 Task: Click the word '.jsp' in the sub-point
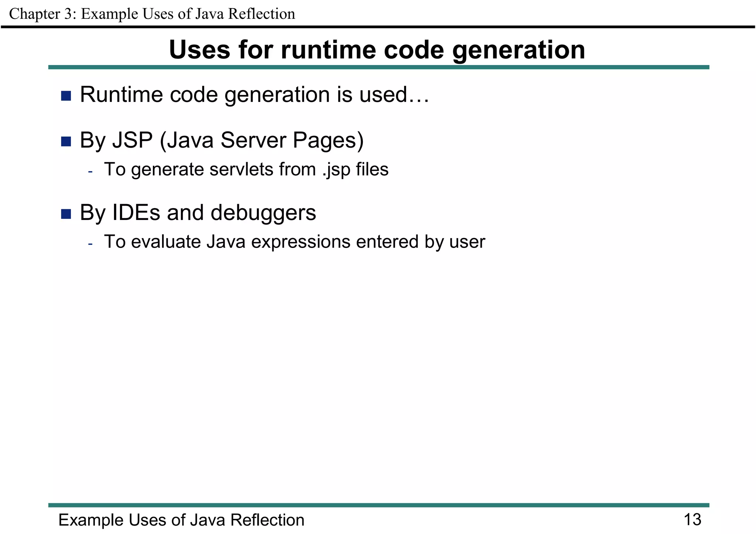click(x=336, y=170)
